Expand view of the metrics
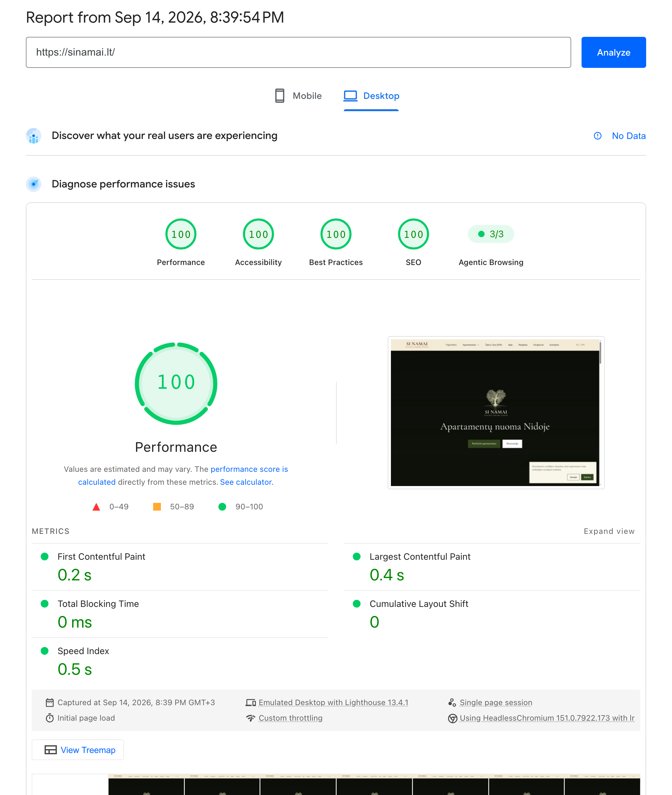 click(x=609, y=531)
